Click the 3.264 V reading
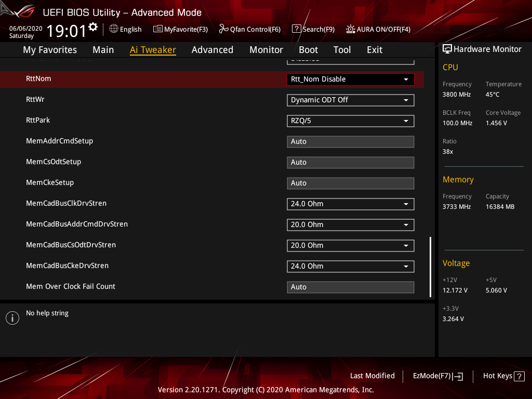Image resolution: width=532 pixels, height=399 pixels. 453,319
